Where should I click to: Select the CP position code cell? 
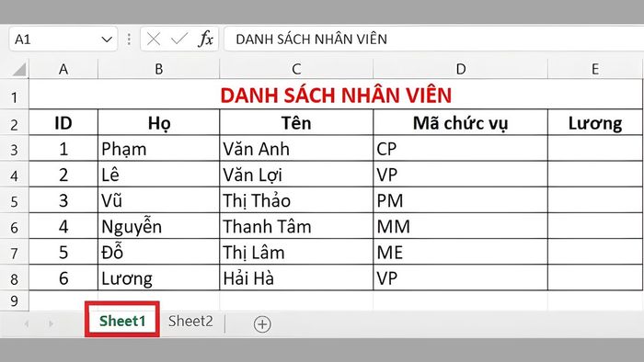pos(460,149)
